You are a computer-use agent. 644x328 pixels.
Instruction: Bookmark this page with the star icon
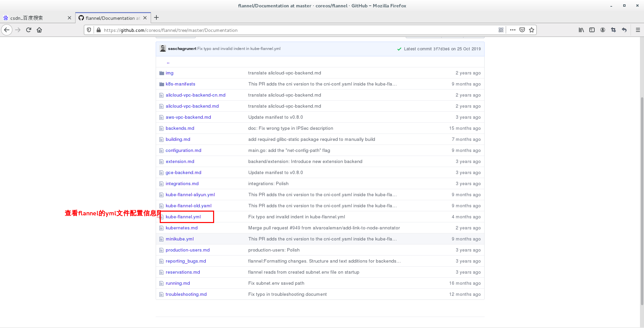coord(532,30)
